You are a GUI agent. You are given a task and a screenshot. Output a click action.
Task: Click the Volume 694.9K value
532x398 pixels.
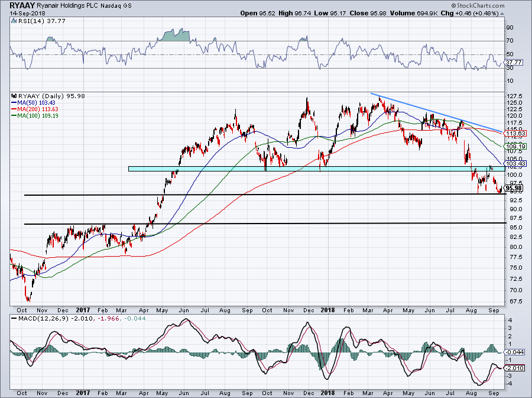tap(414, 13)
